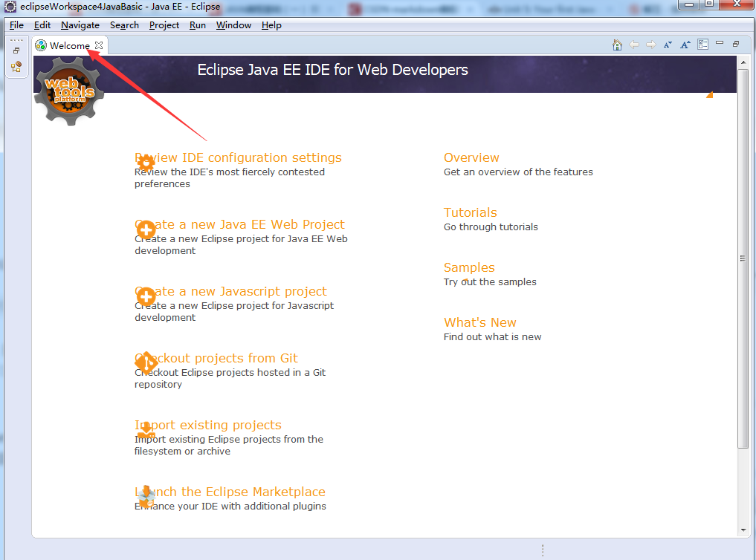The image size is (756, 560).
Task: Open the File menu
Action: click(16, 25)
